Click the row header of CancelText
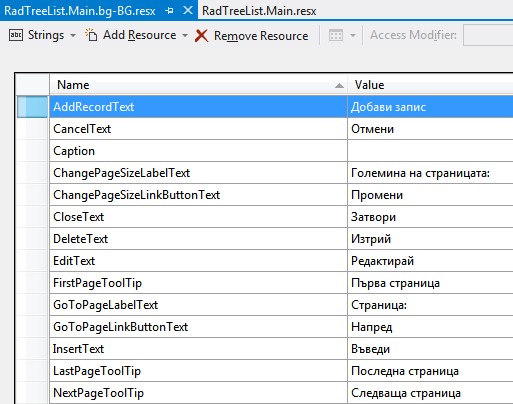The height and width of the screenshot is (404, 513). tap(32, 129)
